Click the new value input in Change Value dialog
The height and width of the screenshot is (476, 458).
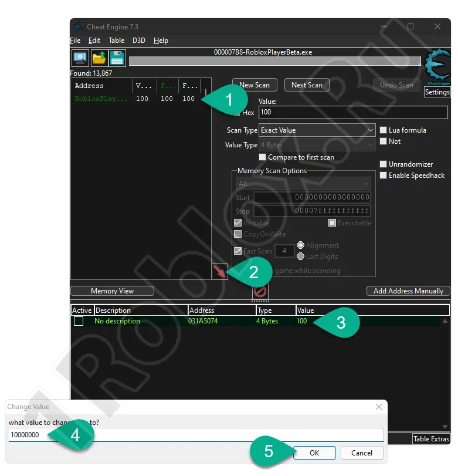pyautogui.click(x=196, y=435)
